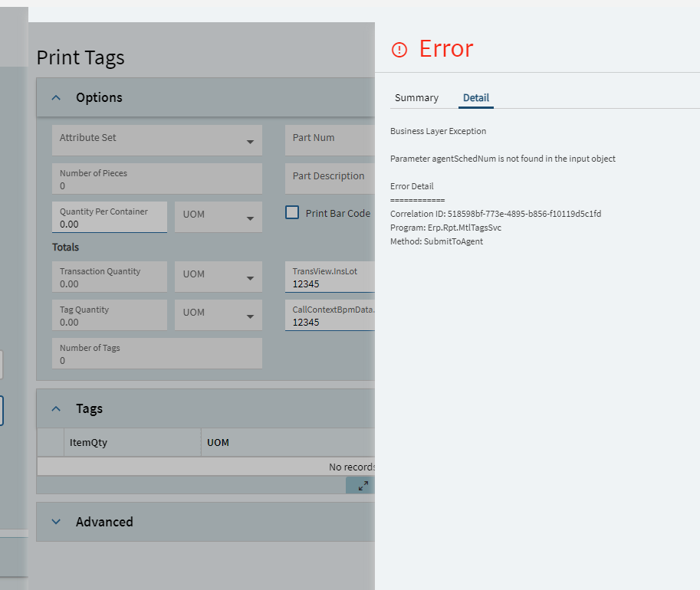
Task: Click the red error alert icon
Action: tap(399, 50)
